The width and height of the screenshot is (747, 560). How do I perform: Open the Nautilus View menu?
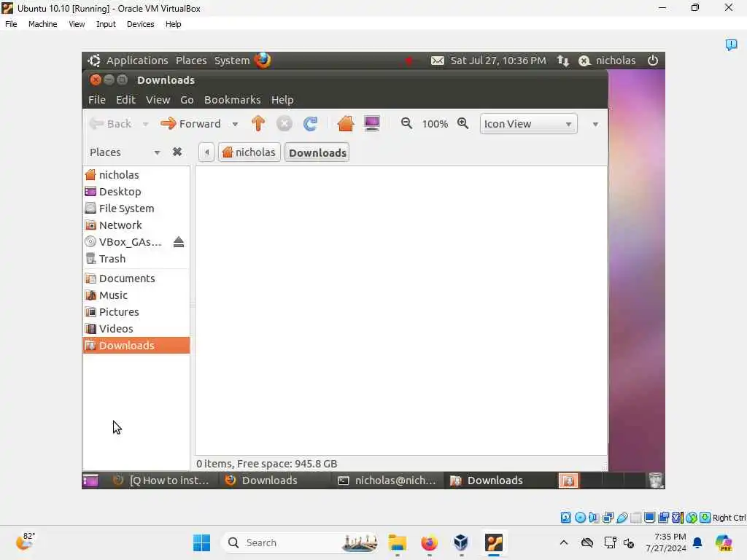click(x=158, y=100)
